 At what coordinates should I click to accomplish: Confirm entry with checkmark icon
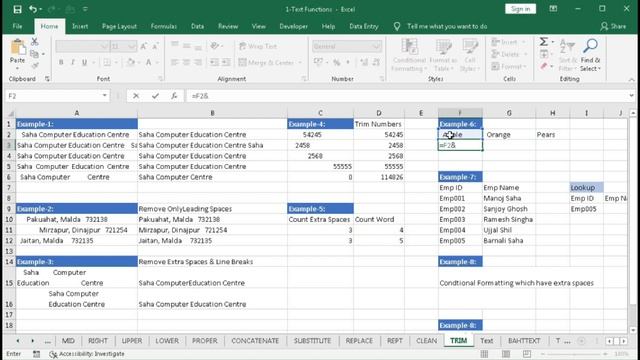[x=155, y=96]
